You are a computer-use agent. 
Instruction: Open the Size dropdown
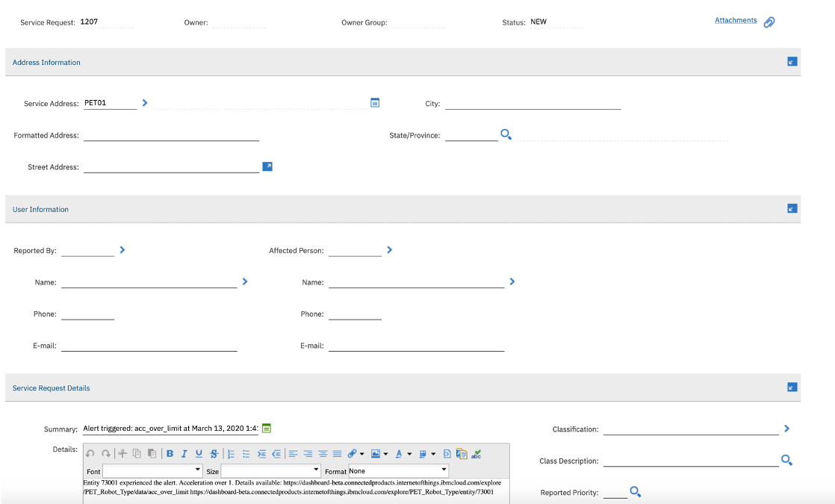[270, 471]
